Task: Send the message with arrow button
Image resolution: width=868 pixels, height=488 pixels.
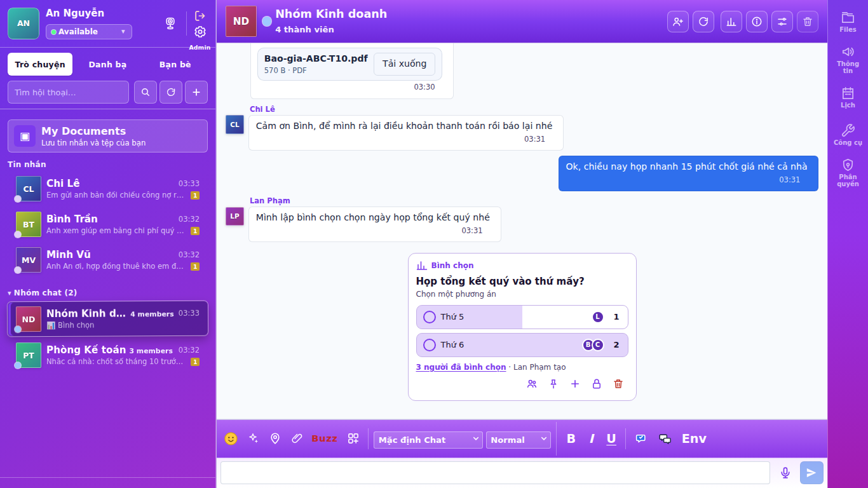Action: [x=811, y=473]
